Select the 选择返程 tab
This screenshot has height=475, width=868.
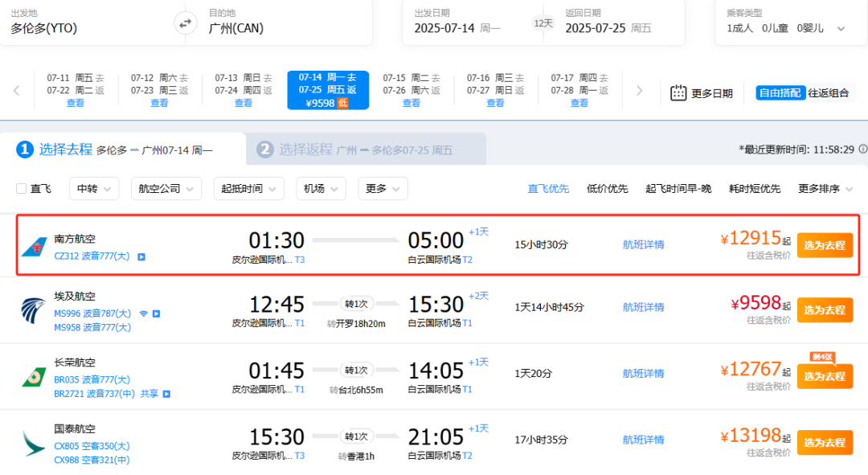point(366,149)
